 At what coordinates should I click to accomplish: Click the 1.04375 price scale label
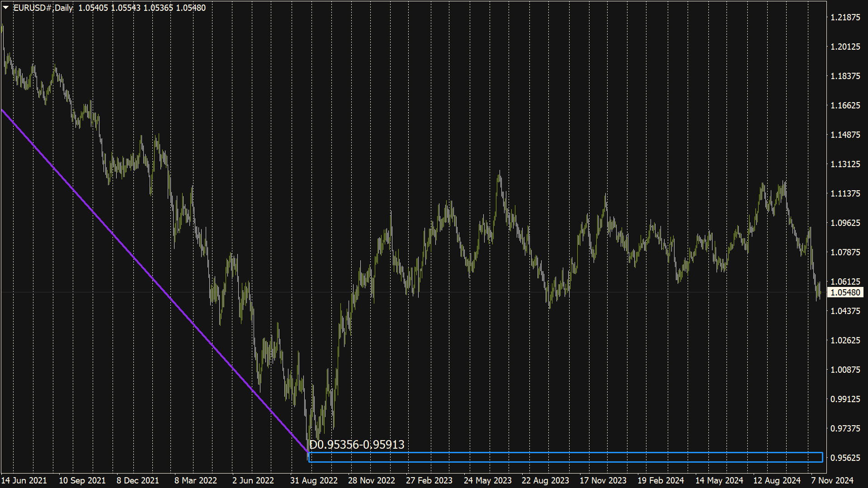pos(845,311)
